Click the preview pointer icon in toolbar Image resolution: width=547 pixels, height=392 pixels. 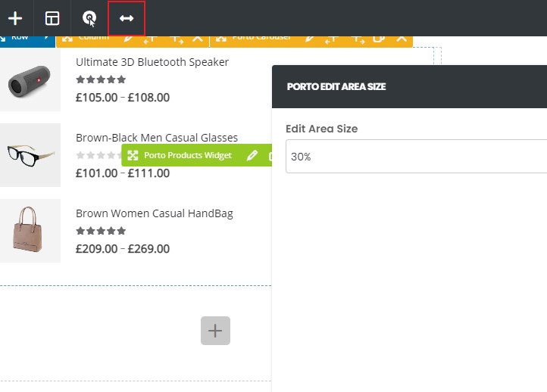(89, 18)
